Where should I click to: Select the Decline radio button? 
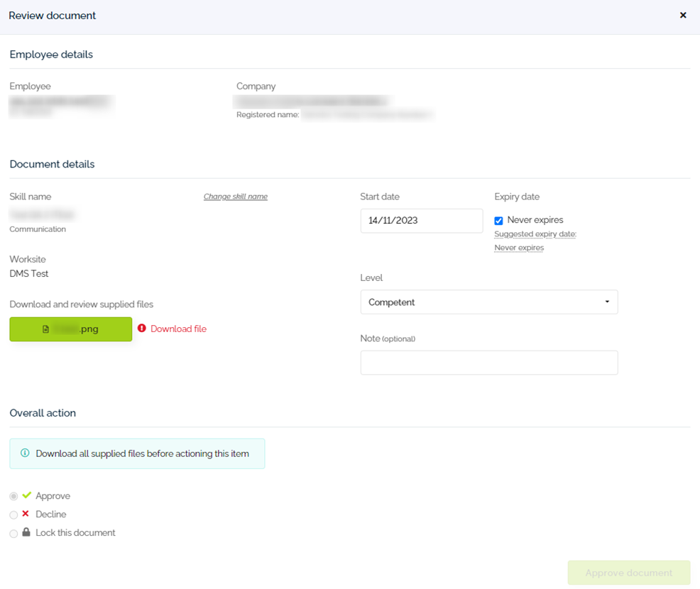(x=13, y=514)
